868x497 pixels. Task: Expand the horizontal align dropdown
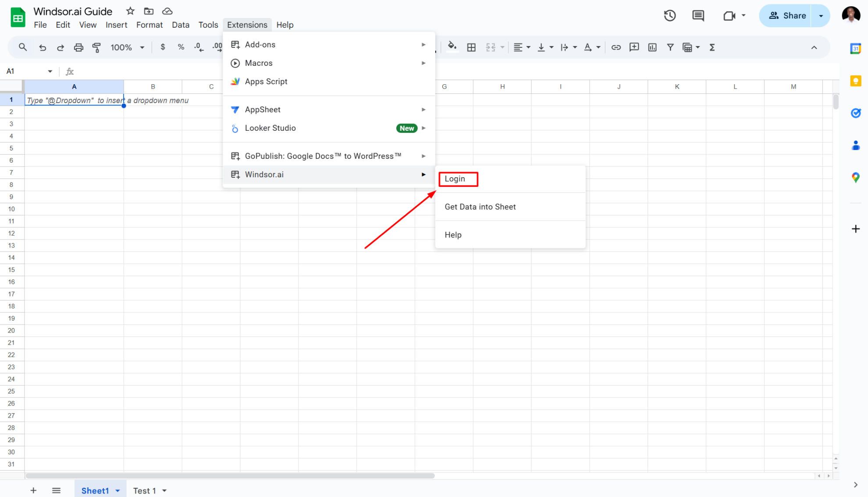pyautogui.click(x=528, y=47)
